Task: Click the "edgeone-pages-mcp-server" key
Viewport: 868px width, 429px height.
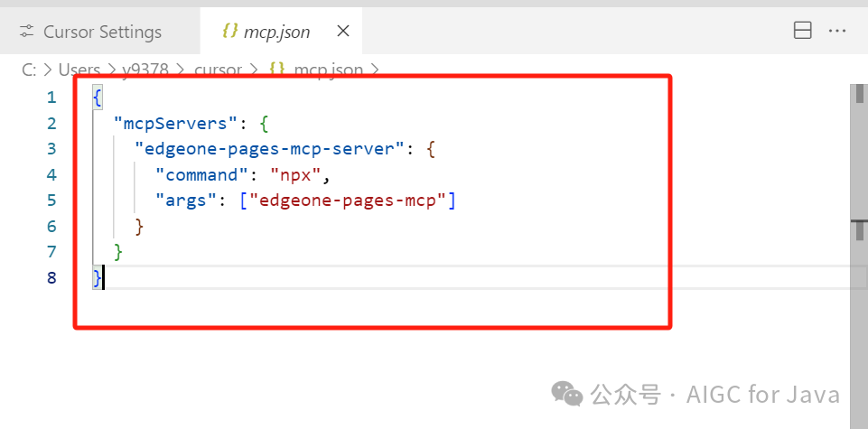Action: 271,148
